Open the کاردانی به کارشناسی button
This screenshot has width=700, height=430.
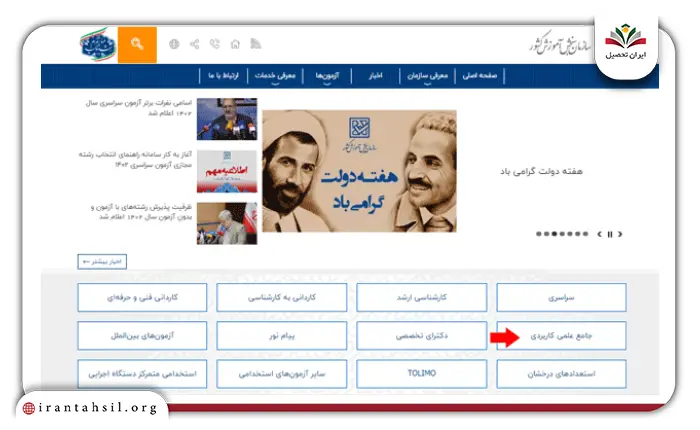282,297
